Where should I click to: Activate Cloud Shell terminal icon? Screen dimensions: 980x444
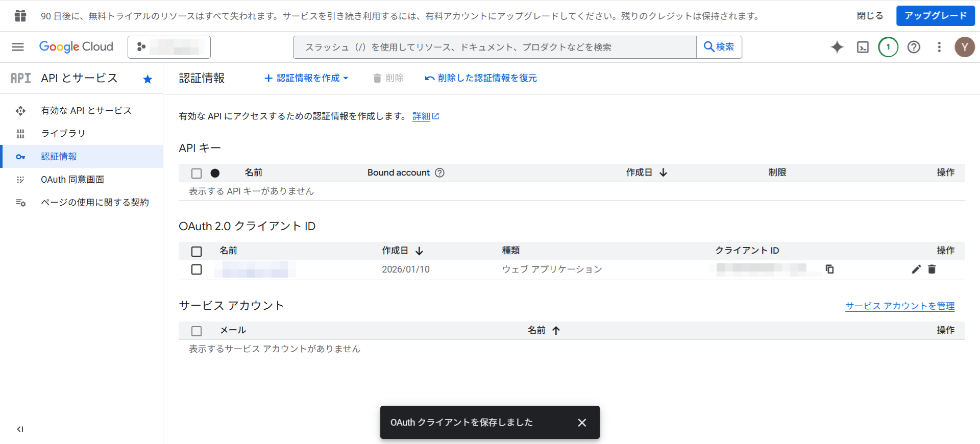863,47
